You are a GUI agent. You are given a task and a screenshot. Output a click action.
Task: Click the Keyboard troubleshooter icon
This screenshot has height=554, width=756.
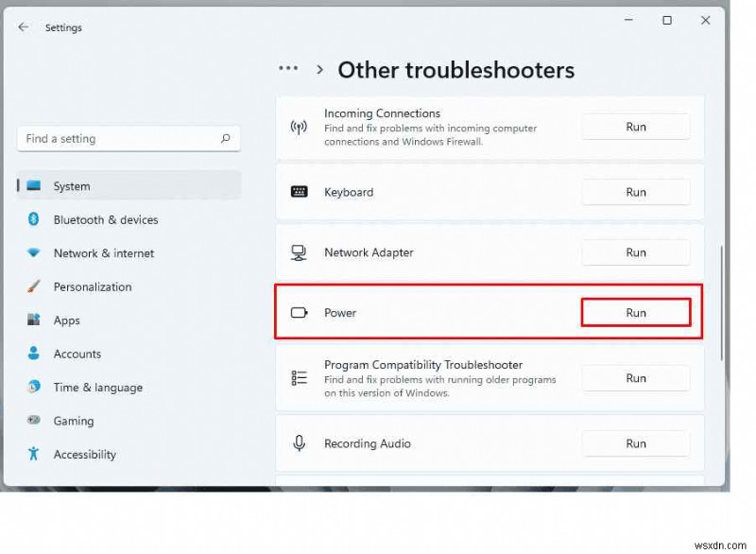point(300,192)
